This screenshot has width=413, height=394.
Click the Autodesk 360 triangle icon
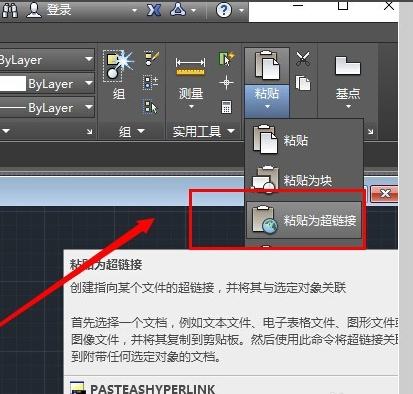point(178,9)
